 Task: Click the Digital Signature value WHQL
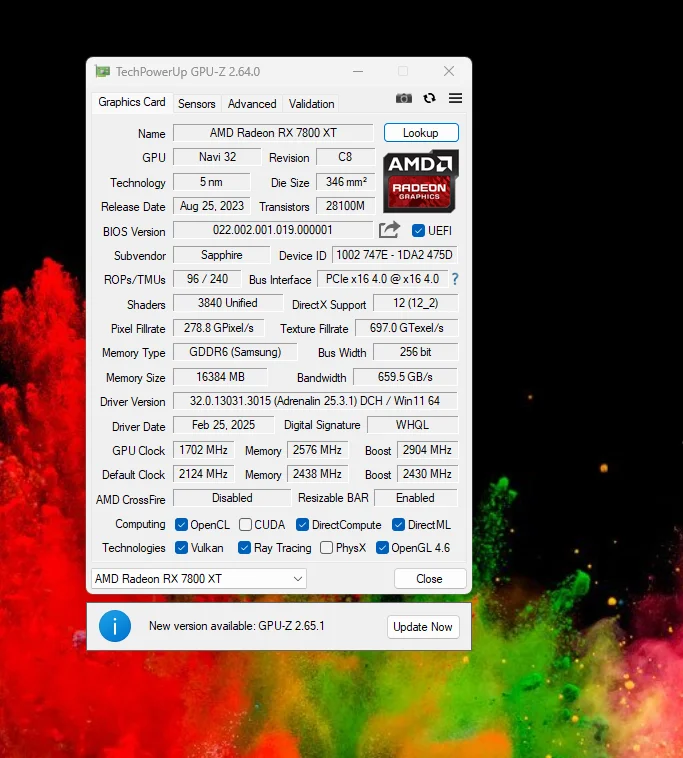(412, 425)
